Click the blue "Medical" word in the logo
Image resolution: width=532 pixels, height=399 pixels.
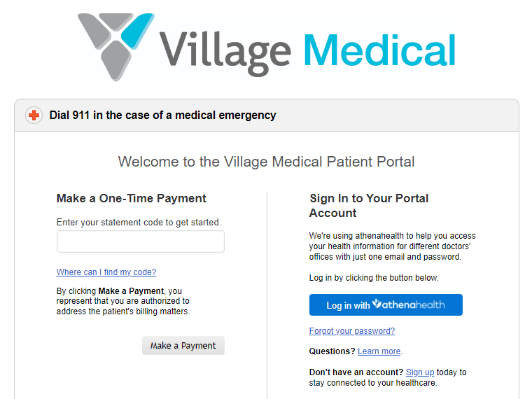[379, 49]
